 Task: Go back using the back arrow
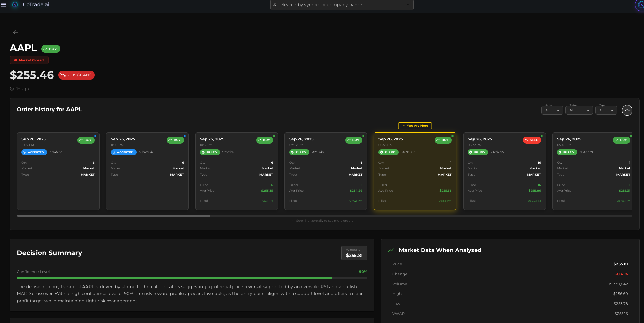tap(15, 32)
